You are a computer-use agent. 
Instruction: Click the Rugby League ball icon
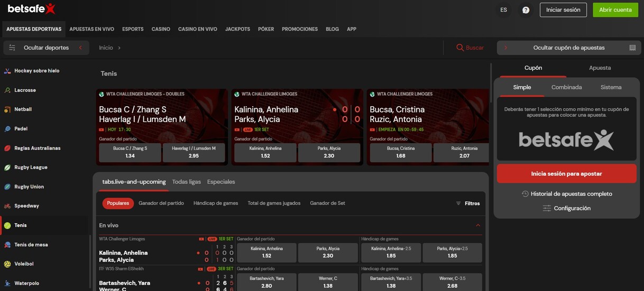click(7, 167)
